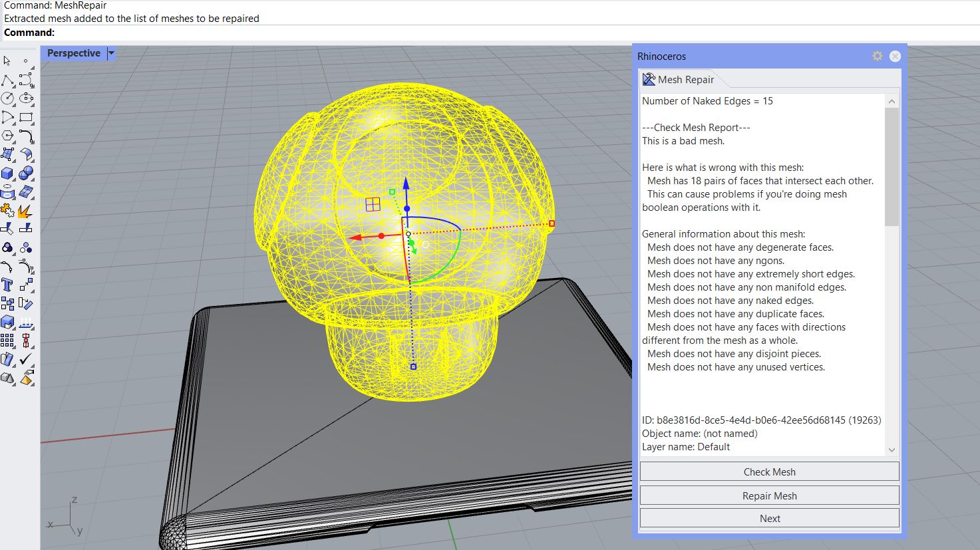The image size is (980, 550).
Task: Click the Check objects checkmark icon
Action: (26, 360)
